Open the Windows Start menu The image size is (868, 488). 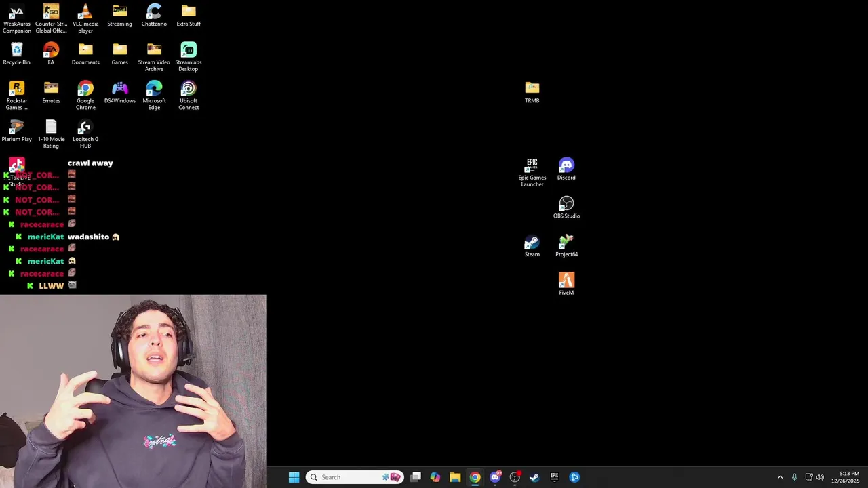coord(294,477)
